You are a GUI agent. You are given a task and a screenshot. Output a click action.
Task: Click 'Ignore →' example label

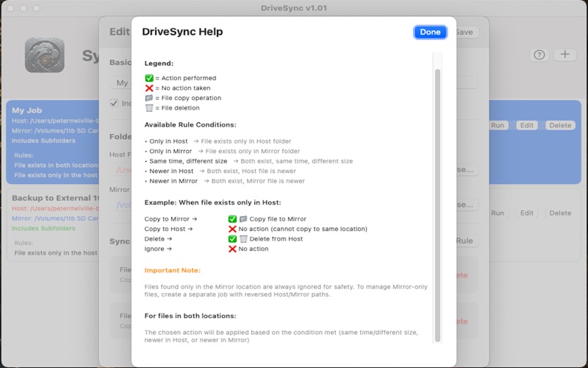pos(158,249)
